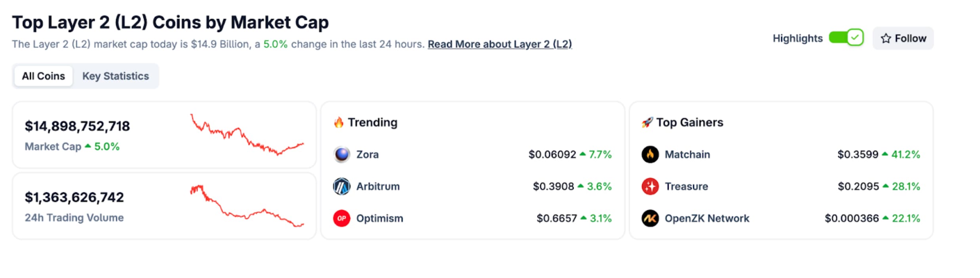Open the Arbitrum coin name link
The width and height of the screenshot is (980, 278).
pyautogui.click(x=378, y=187)
